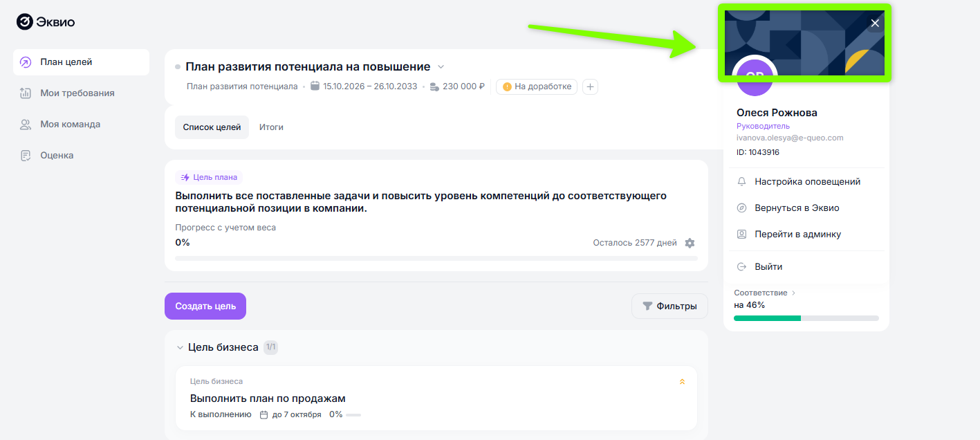The image size is (980, 440).
Task: Click the Цель плана badge
Action: click(x=209, y=177)
